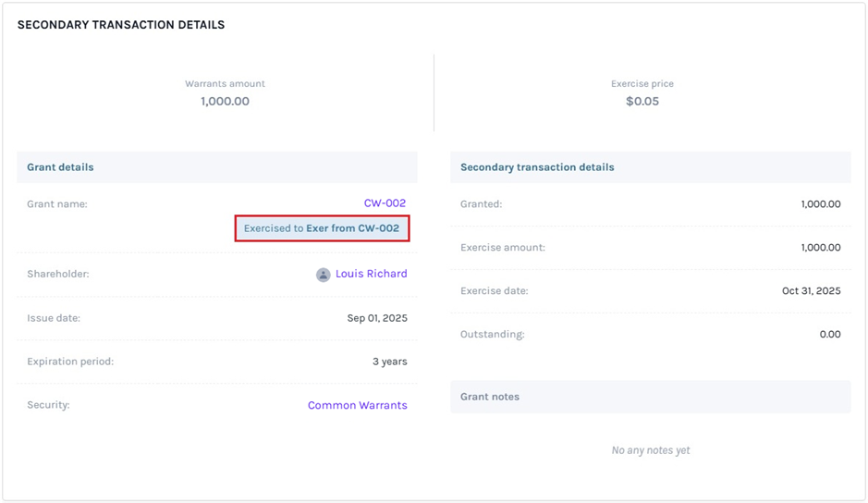Click the Outstanding 0.00 value
The width and height of the screenshot is (868, 503).
(829, 334)
